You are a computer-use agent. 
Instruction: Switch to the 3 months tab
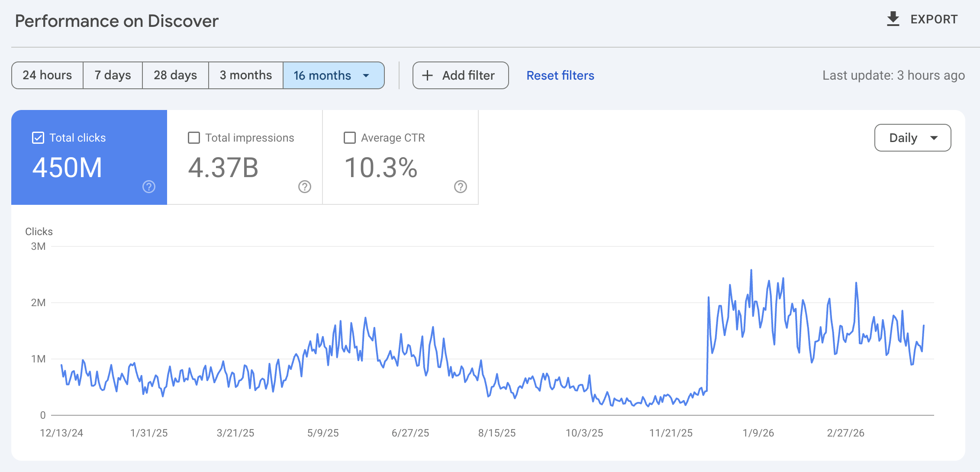245,75
